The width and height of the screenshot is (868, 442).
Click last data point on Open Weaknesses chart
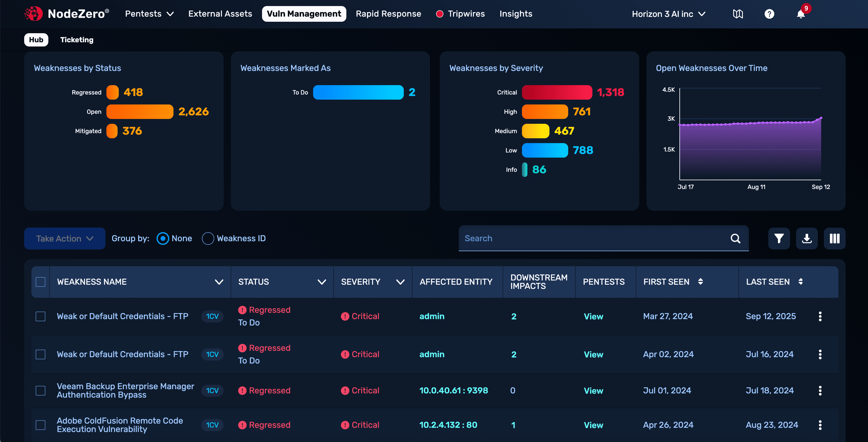click(821, 118)
